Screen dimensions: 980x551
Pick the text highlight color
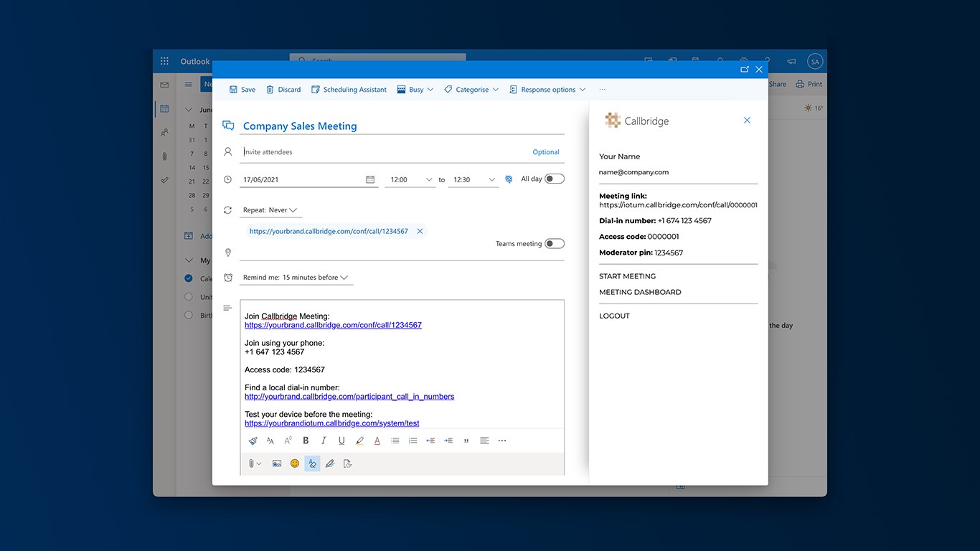tap(359, 441)
